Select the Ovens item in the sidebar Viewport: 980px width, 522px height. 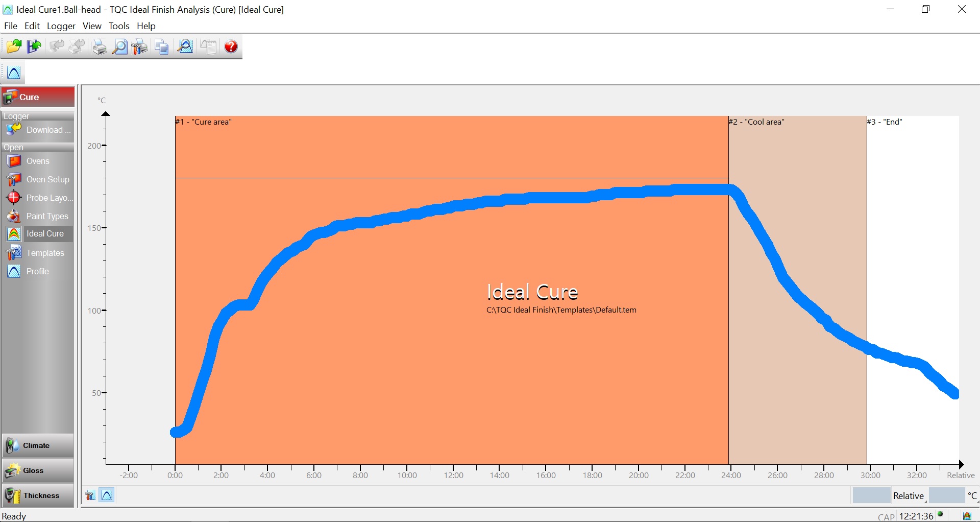(38, 161)
